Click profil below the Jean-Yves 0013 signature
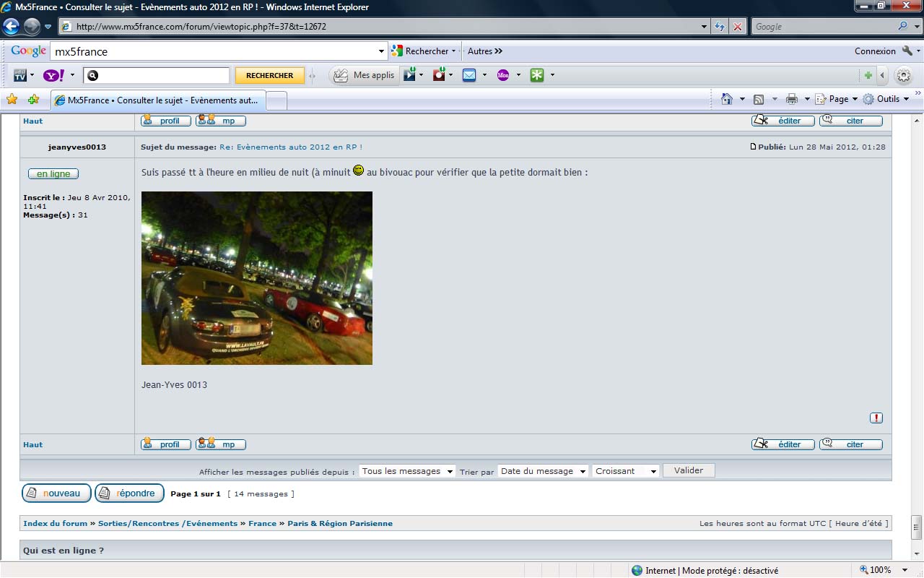 click(x=166, y=444)
